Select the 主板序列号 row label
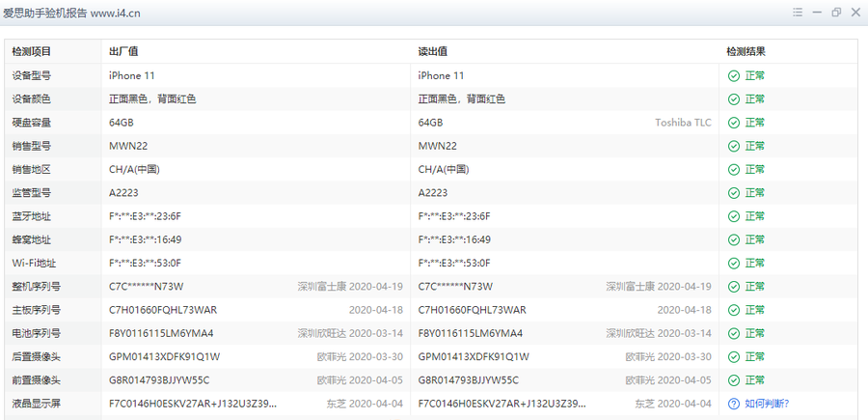The height and width of the screenshot is (420, 868). coord(37,310)
